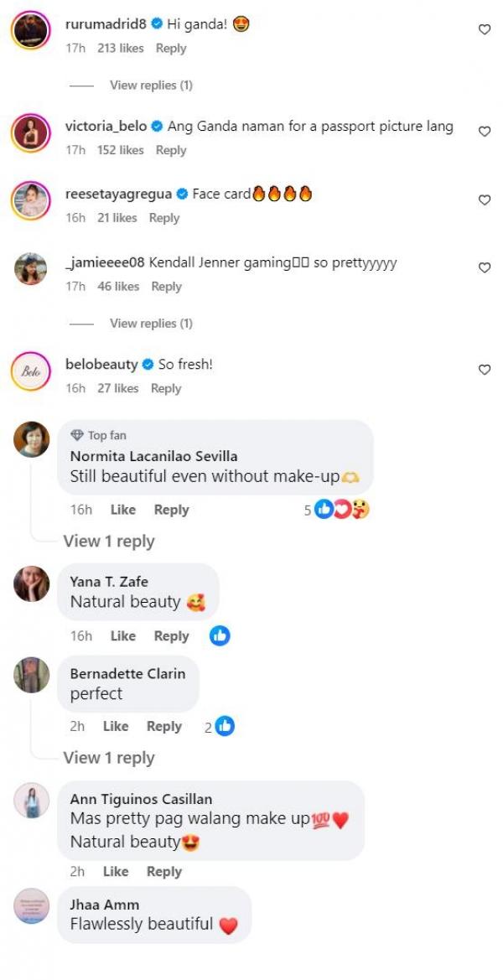The height and width of the screenshot is (980, 503).
Task: Open the reesetayagregua username link
Action: point(118,194)
